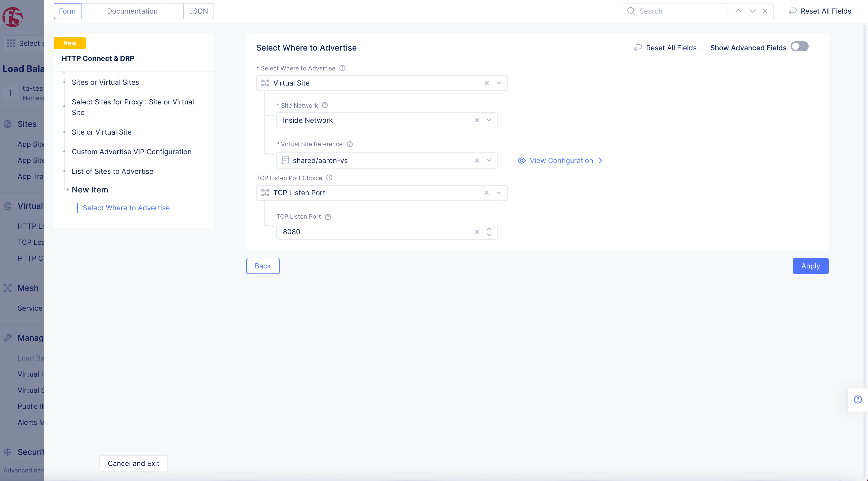Screen dimensions: 868x481
Task: Clear the Inside Network selection
Action: (x=477, y=120)
